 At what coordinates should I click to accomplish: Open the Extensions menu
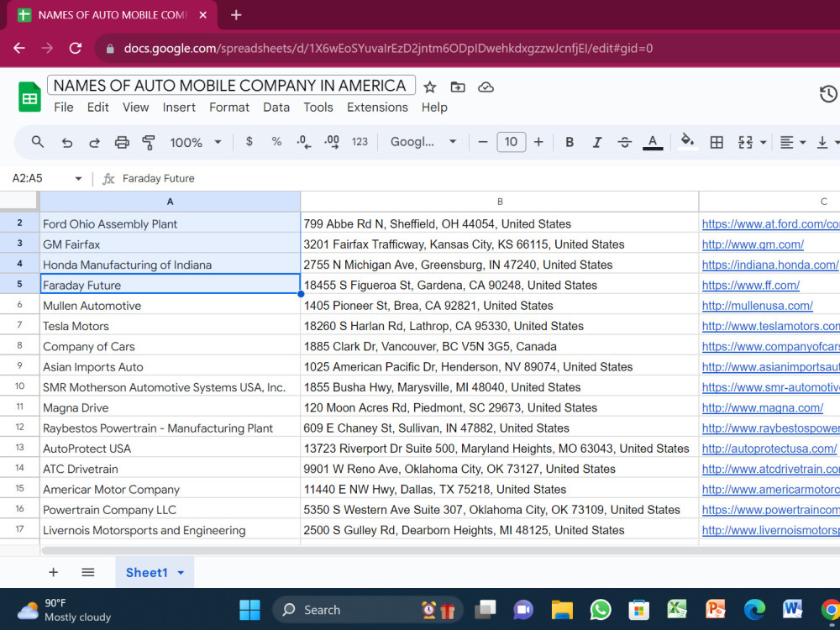tap(377, 108)
